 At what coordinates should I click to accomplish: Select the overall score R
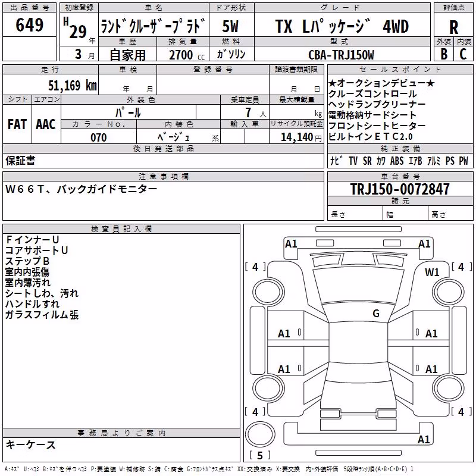point(453,27)
